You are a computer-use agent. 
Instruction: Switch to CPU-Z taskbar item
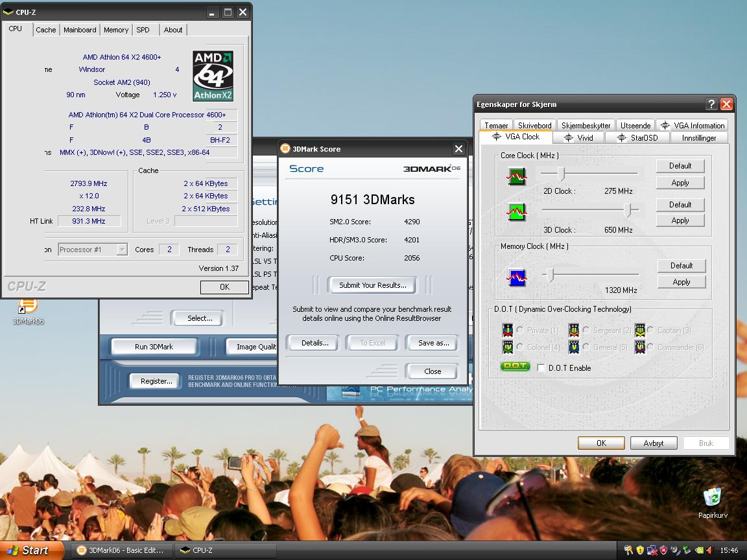tap(226, 550)
